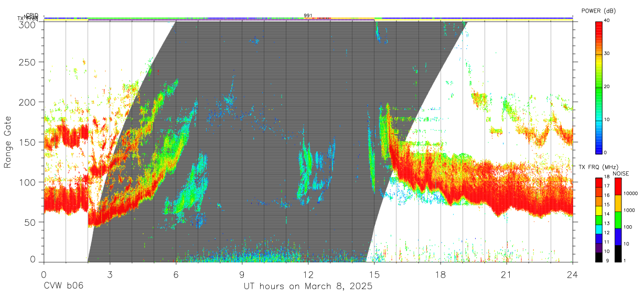Click the 100 label on NOISE scale
Screen dimensions: 644x297
click(x=628, y=227)
